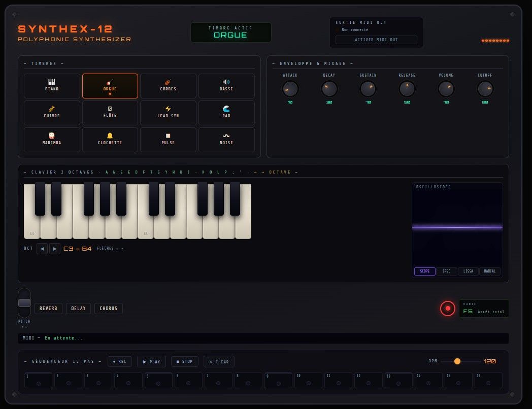The image size is (532, 409).
Task: Switch oscilloscope to SPEC view
Action: tap(446, 271)
